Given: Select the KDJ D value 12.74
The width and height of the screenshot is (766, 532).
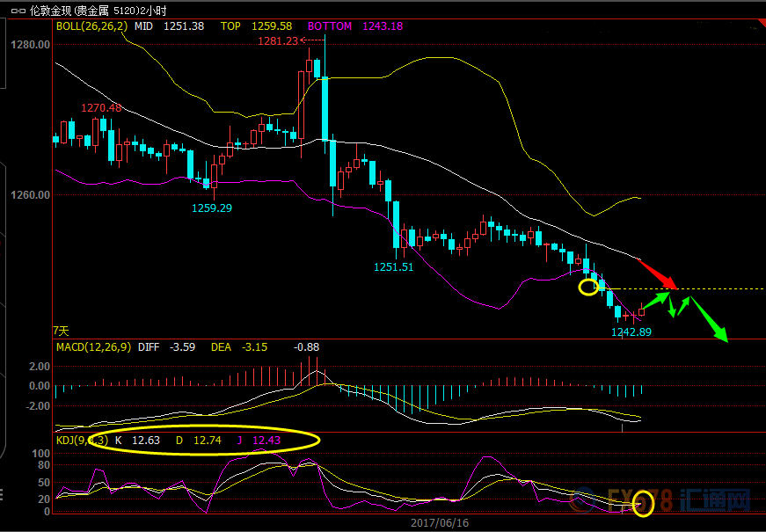Looking at the screenshot, I should coord(208,441).
